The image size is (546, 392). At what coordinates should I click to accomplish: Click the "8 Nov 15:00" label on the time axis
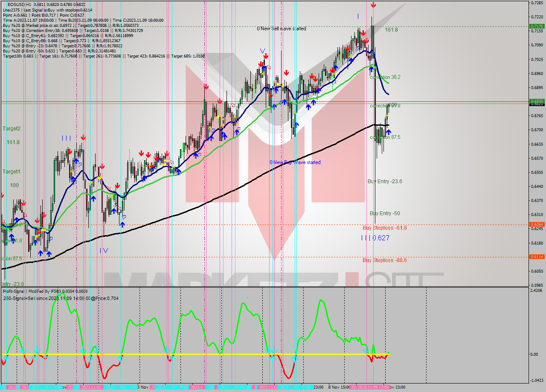tap(338, 386)
